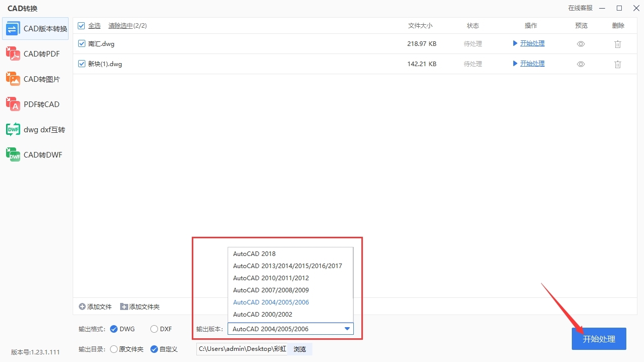
Task: Click the 南汇.dwg file name
Action: point(101,44)
